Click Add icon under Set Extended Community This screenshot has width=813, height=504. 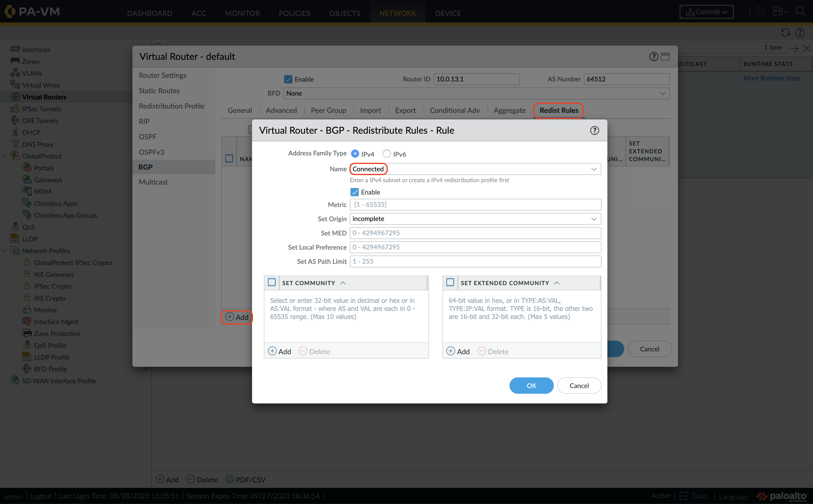[x=451, y=351]
